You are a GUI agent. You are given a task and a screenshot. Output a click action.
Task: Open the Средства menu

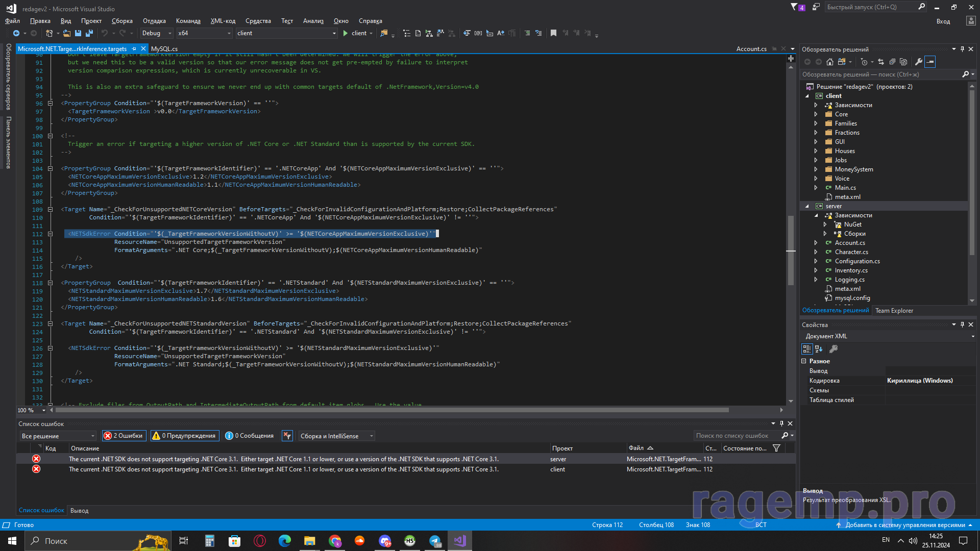click(258, 21)
